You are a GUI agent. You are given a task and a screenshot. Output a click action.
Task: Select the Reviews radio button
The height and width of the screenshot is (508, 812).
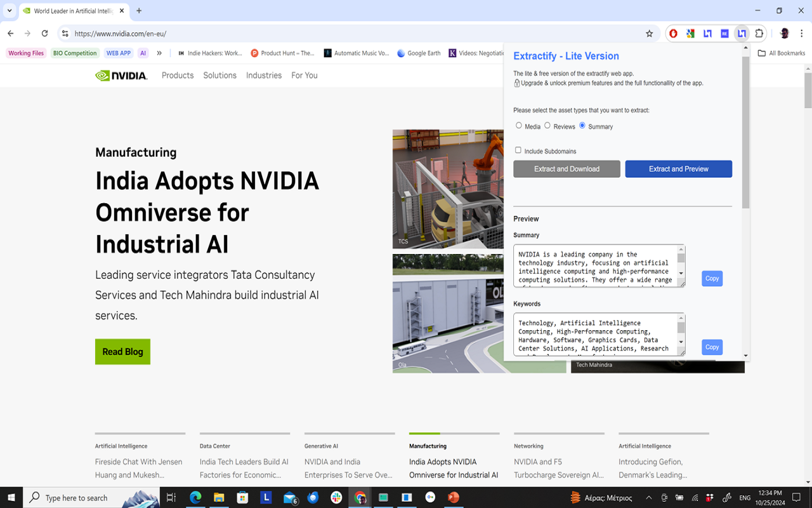coord(547,126)
